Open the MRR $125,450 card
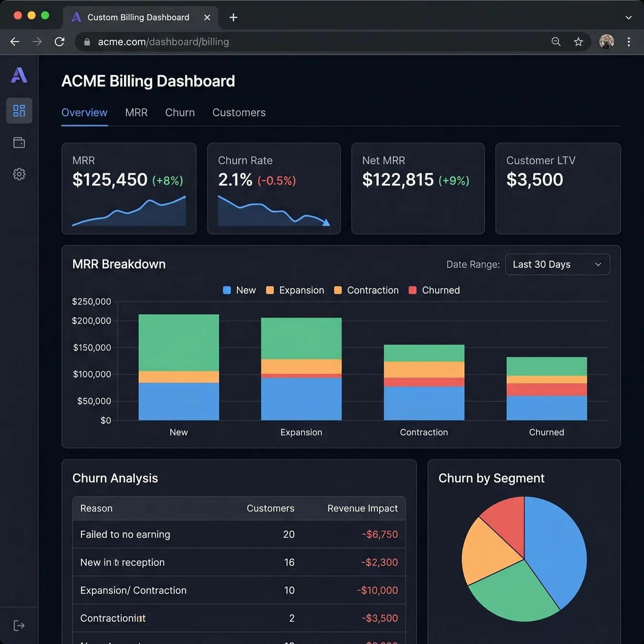The width and height of the screenshot is (644, 644). click(x=129, y=188)
